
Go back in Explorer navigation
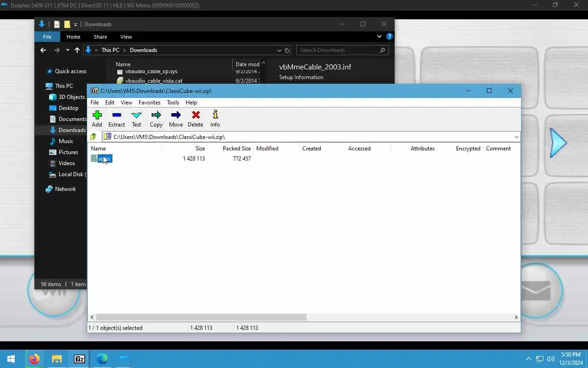[x=43, y=50]
